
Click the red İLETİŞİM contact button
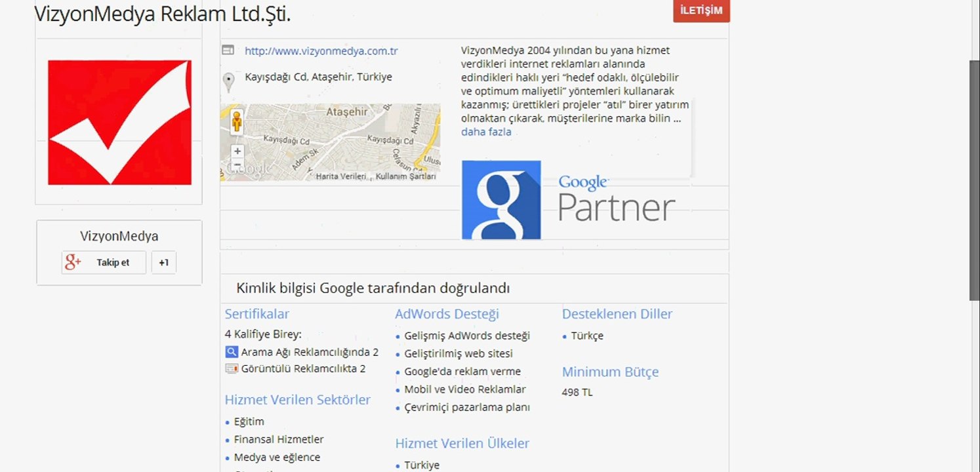click(701, 10)
